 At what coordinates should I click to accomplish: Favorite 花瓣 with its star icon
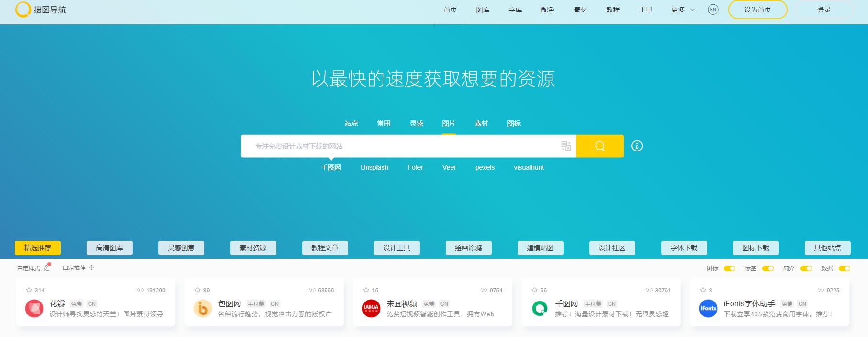pyautogui.click(x=29, y=290)
